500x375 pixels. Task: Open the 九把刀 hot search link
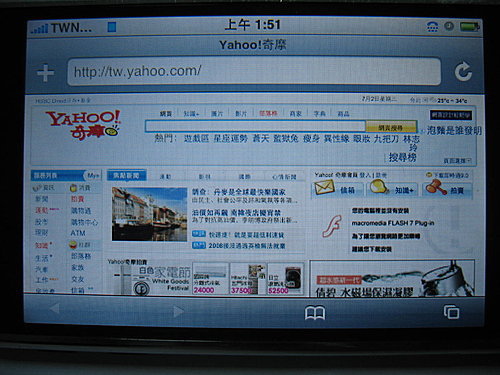(x=386, y=139)
